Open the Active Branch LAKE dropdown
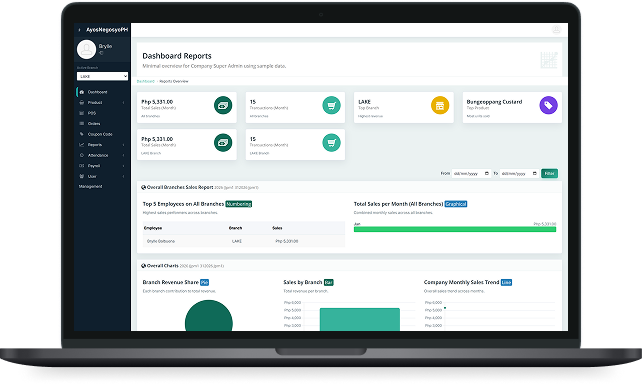 (x=102, y=76)
